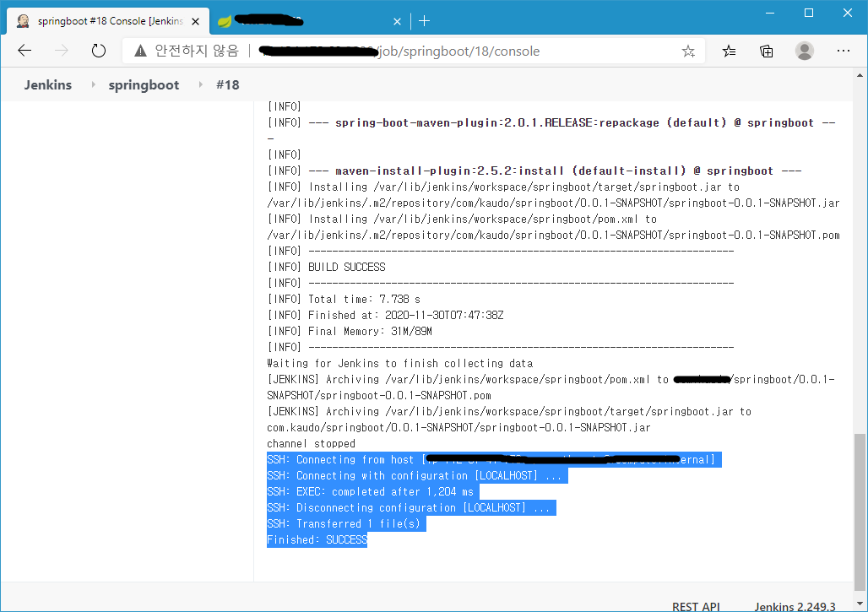
Task: Click the BUILD SUCCESS log line
Action: (x=326, y=267)
